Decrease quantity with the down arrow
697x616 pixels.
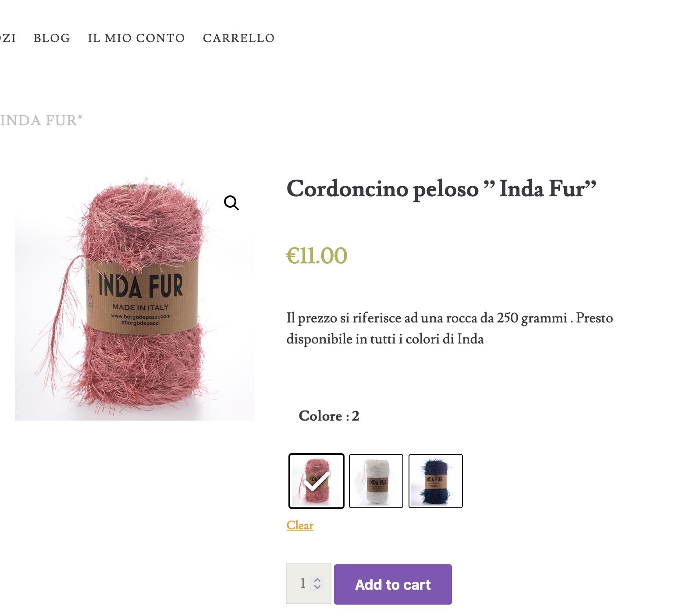point(318,587)
